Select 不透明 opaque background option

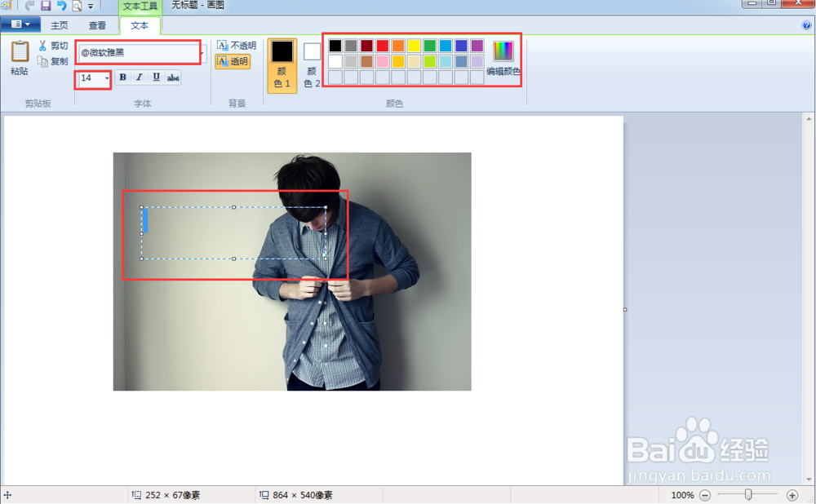pos(237,46)
